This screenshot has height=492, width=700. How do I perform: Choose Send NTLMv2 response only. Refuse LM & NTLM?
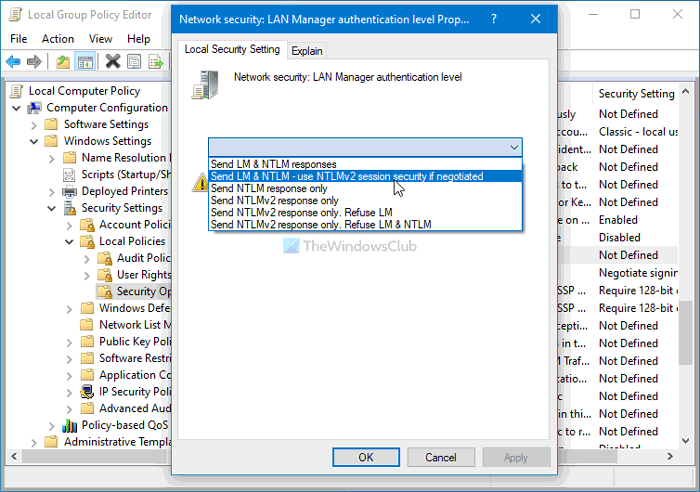coord(365,224)
